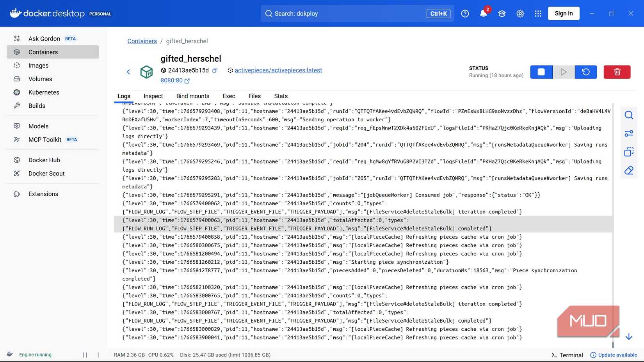Image resolution: width=644 pixels, height=362 pixels.
Task: Copy the container logs
Action: [x=629, y=152]
